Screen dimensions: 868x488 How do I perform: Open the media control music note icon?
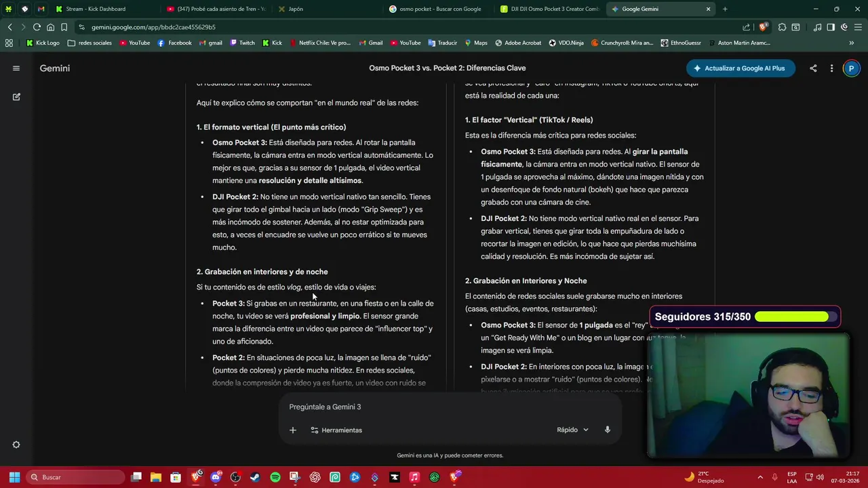click(x=817, y=27)
